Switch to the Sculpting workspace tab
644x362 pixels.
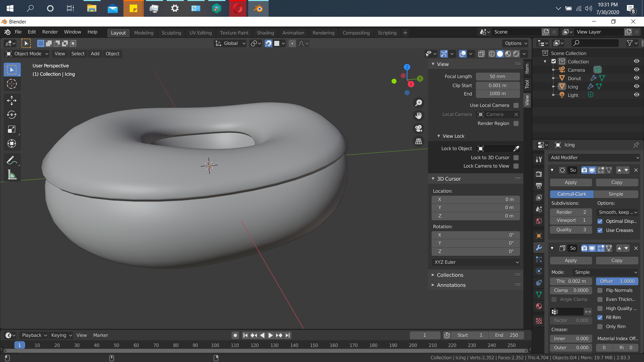[x=171, y=33]
